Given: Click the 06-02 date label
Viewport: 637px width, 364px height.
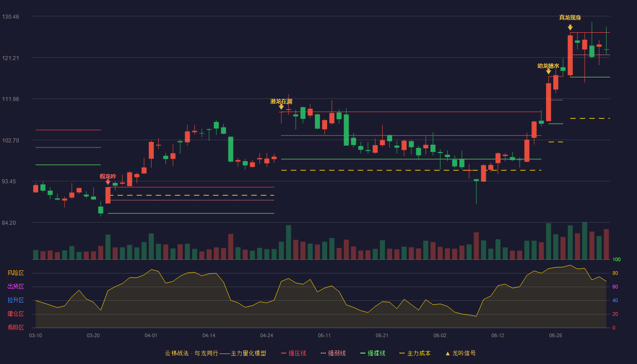Looking at the screenshot, I should 440,335.
